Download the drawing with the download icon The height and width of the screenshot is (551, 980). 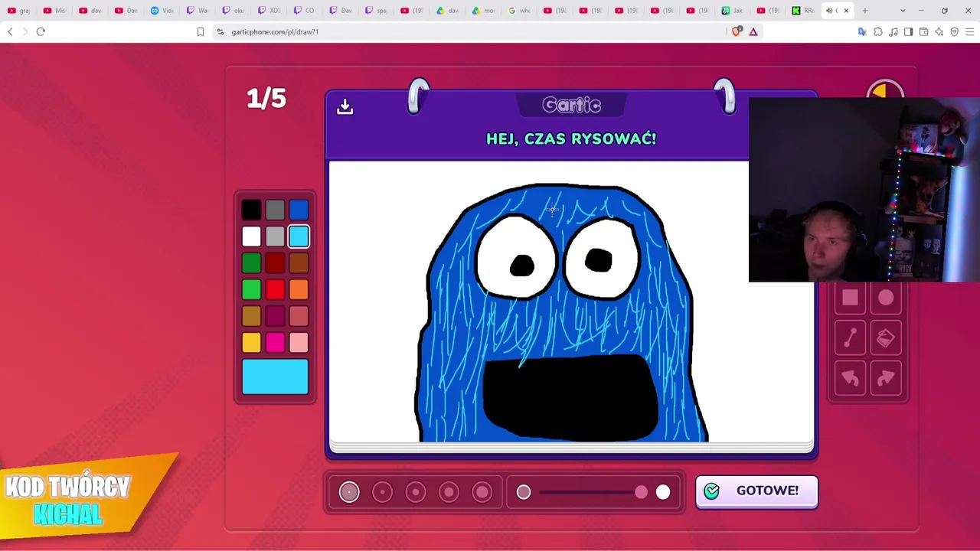tap(345, 107)
